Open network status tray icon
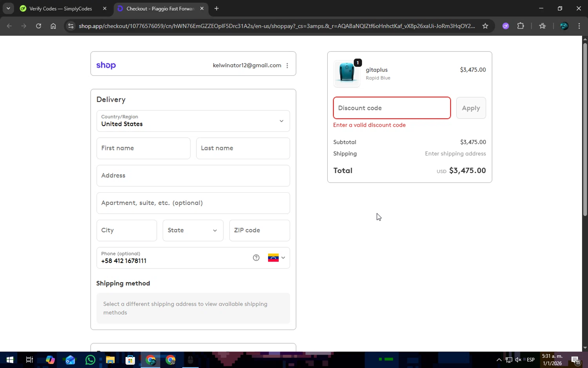 coord(509,360)
